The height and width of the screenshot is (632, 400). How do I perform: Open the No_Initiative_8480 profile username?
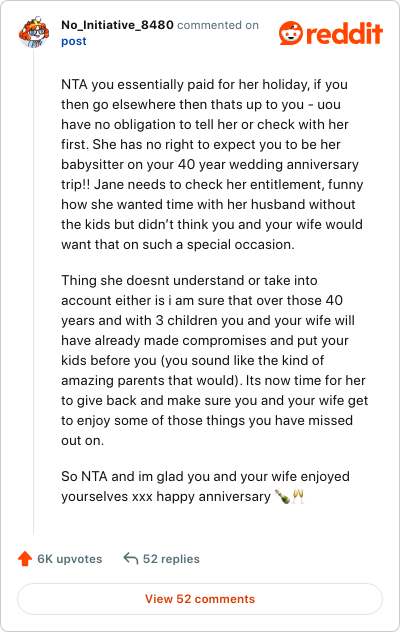[117, 25]
